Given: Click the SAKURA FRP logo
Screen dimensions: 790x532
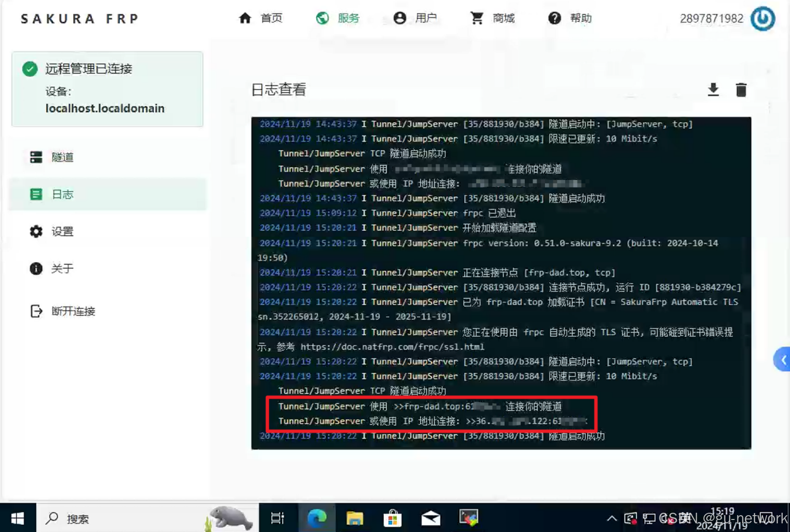Looking at the screenshot, I should point(80,18).
